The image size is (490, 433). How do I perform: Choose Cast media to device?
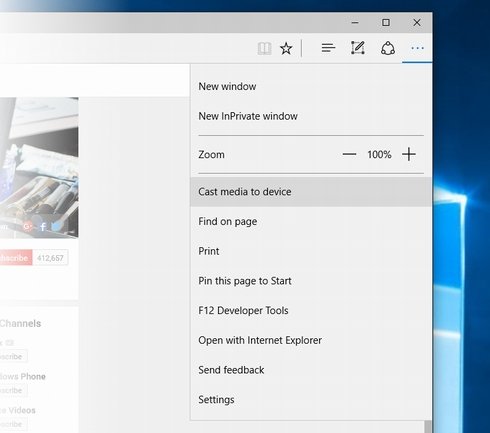[x=311, y=192]
